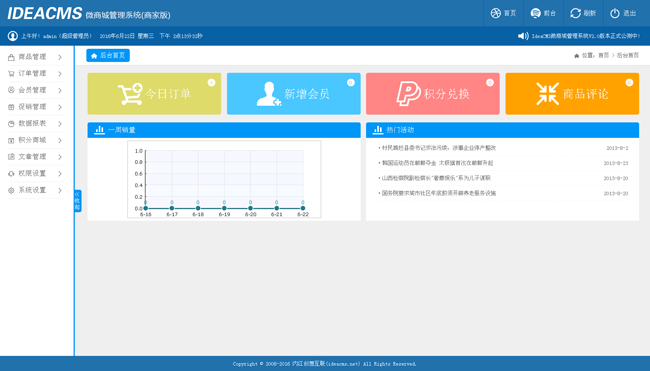Click the 会员管理 person icon in sidebar
Screen dimensions: 650x371
coord(11,90)
